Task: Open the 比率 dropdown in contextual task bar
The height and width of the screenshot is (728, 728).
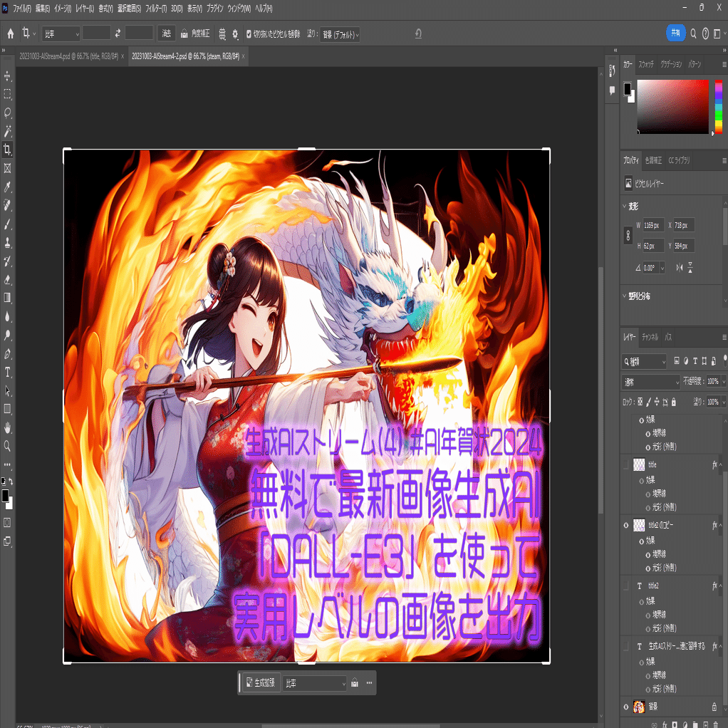Action: [315, 683]
